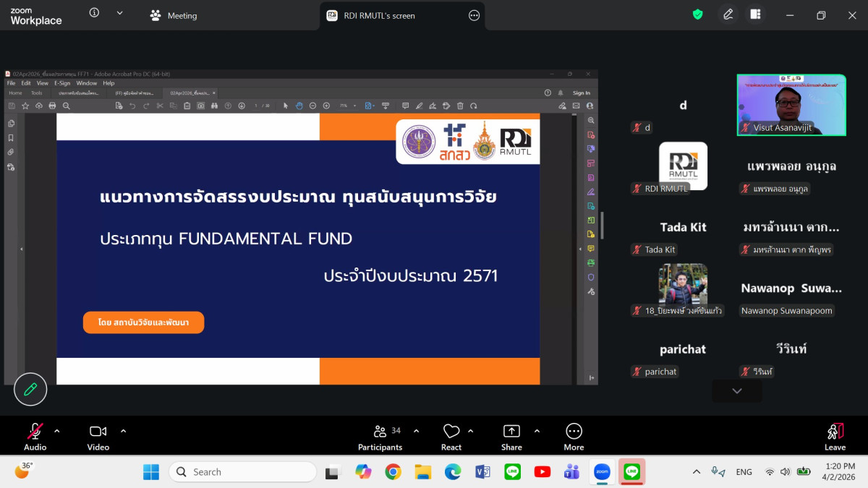Open the Participants panel
The height and width of the screenshot is (488, 868).
point(380,436)
